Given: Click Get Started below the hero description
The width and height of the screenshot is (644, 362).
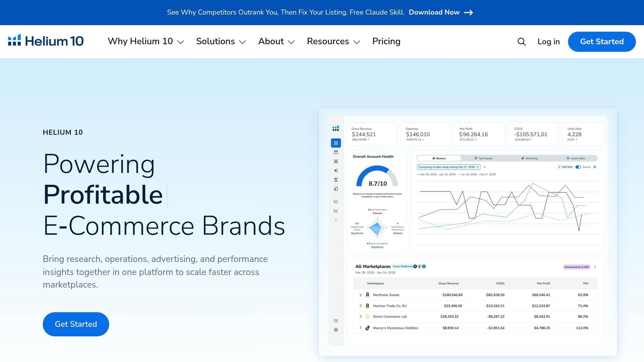Looking at the screenshot, I should [x=76, y=324].
